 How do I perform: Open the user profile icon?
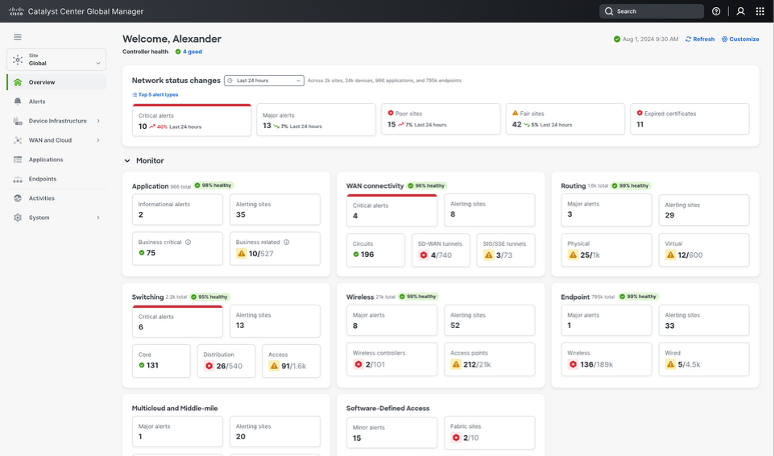(x=740, y=11)
